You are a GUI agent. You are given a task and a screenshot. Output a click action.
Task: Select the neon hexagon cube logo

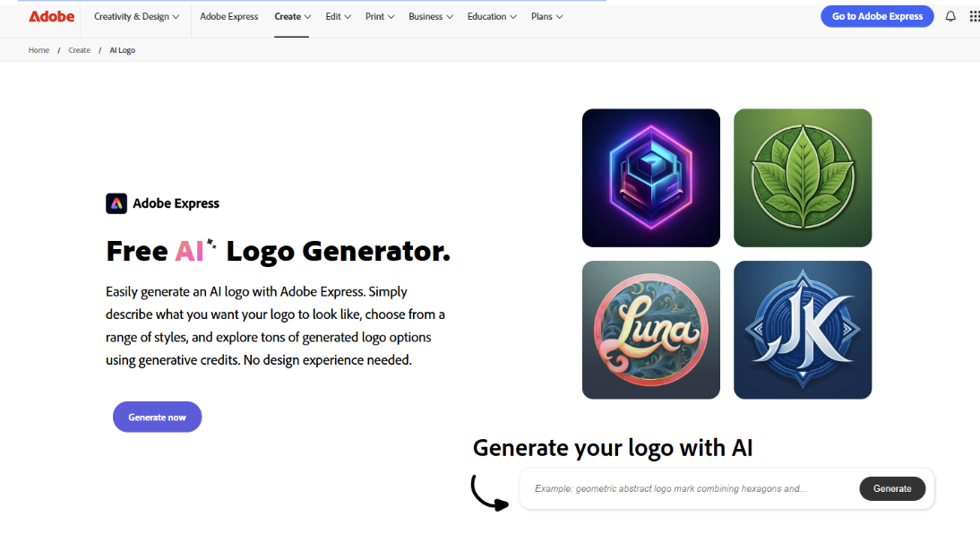click(650, 177)
